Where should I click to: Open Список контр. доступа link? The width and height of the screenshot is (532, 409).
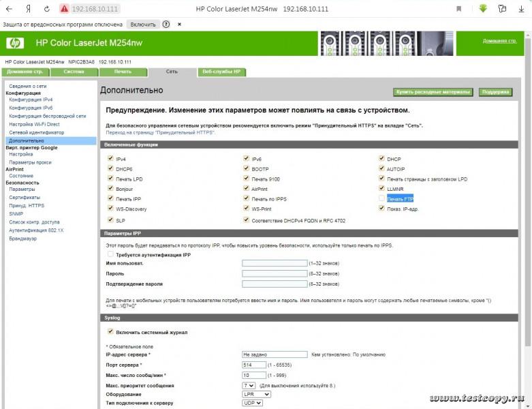pos(34,222)
